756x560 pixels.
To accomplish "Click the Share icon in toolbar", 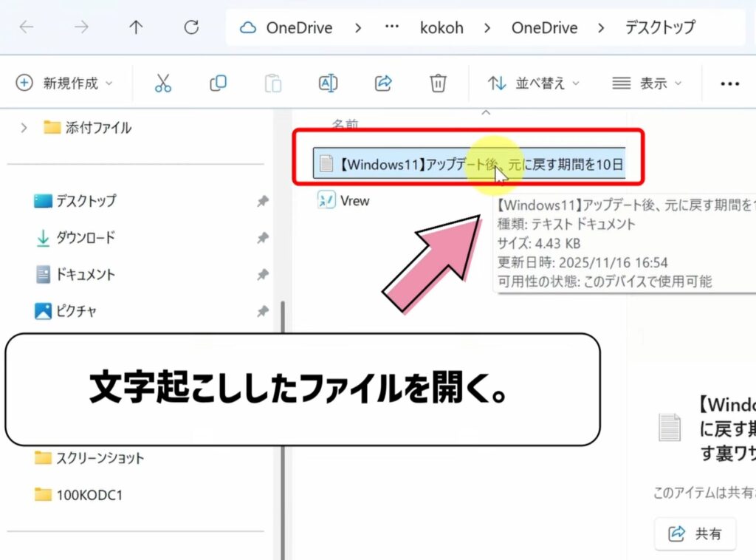I will (383, 83).
